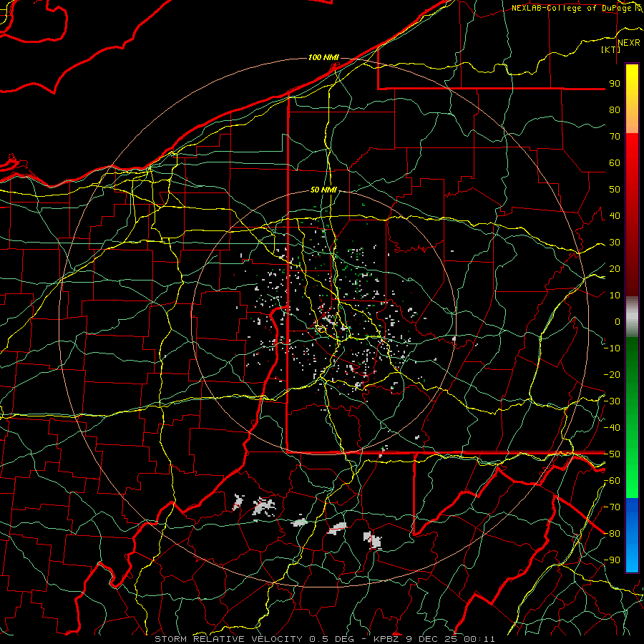Screen dimensions: 644x644
Task: Click the KPBZ radar site identifier
Action: (385, 639)
